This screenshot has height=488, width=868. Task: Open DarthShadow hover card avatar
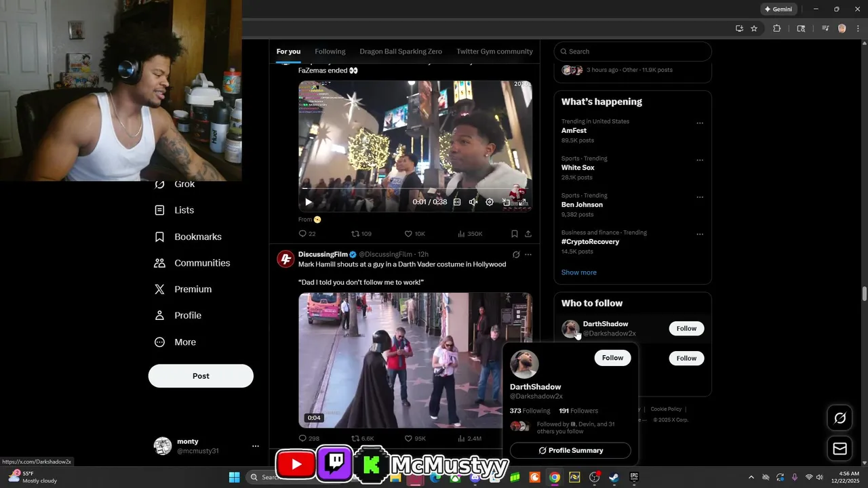[x=524, y=365]
